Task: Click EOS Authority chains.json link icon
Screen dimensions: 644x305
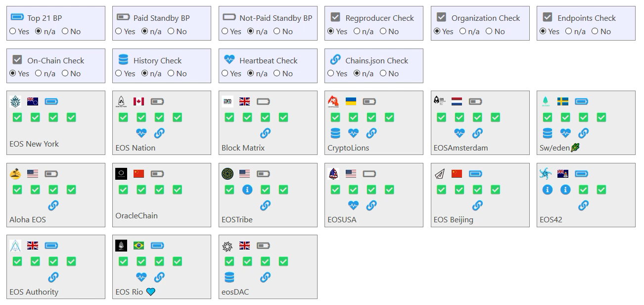Action: (53, 277)
